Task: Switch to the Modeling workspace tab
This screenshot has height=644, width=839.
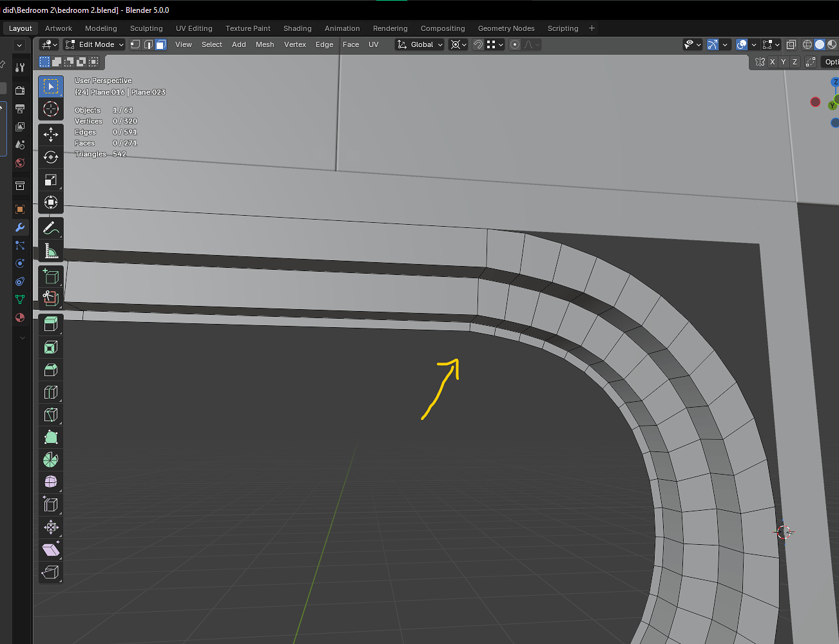Action: 101,28
